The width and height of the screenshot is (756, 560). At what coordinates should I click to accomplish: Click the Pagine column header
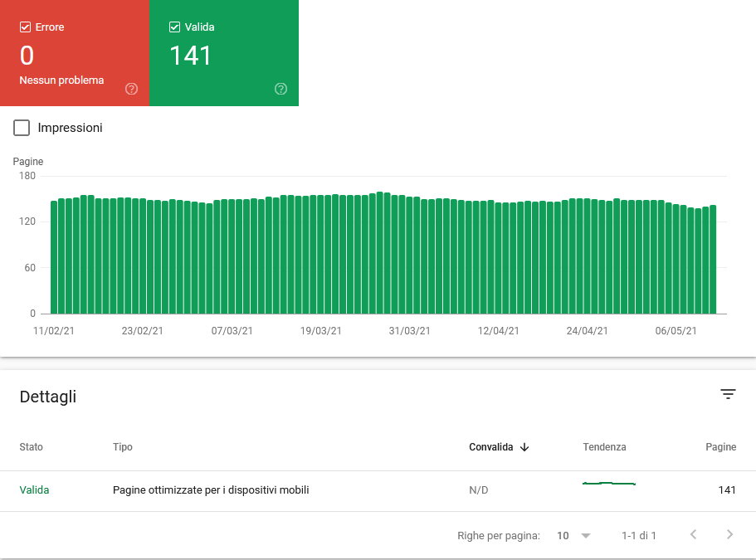click(x=721, y=446)
